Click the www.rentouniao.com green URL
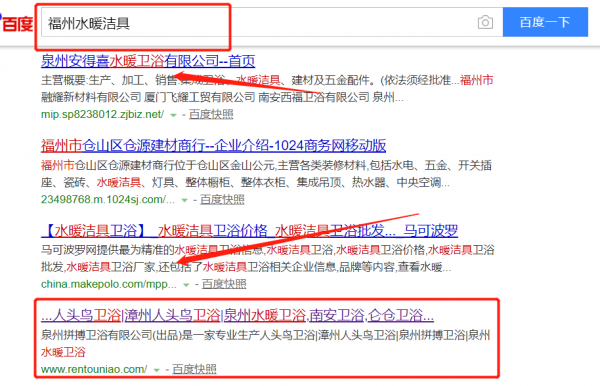This screenshot has height=386, width=600. click(x=94, y=369)
